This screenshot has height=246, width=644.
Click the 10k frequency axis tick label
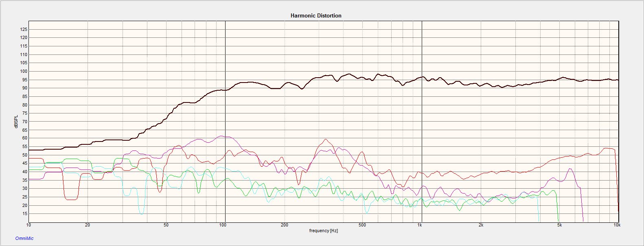(617, 225)
